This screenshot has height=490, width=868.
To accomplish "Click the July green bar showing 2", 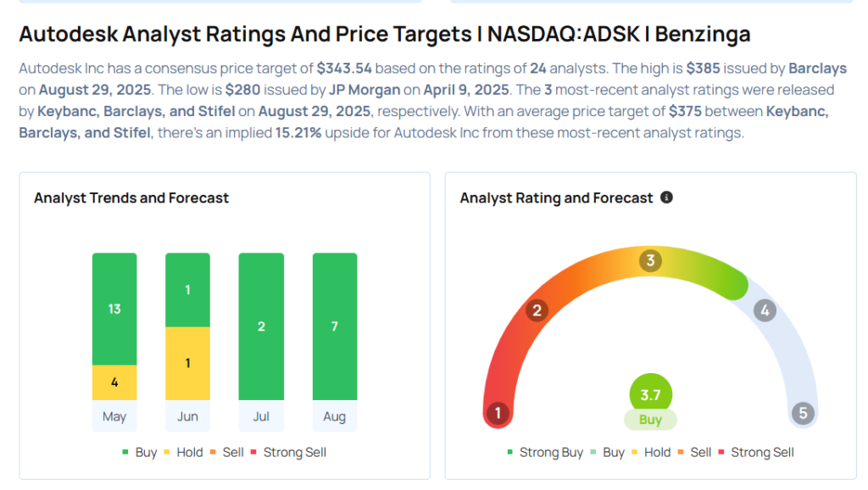I will [x=261, y=326].
